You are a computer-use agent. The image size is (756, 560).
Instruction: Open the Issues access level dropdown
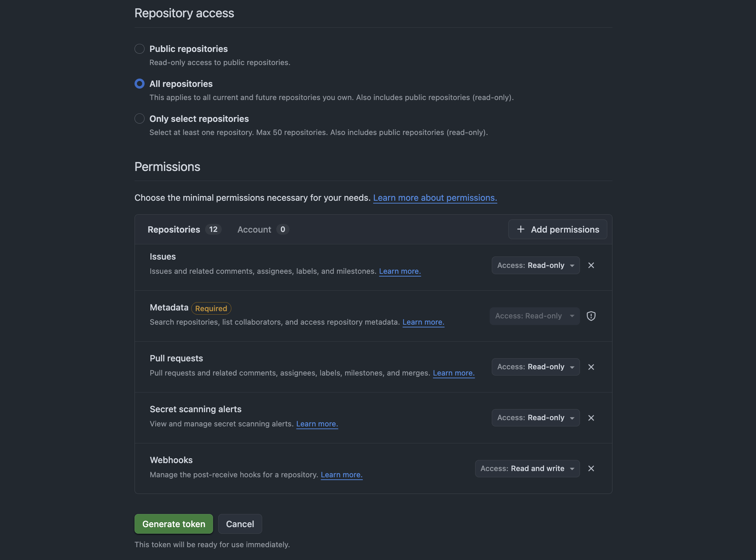[x=535, y=265]
